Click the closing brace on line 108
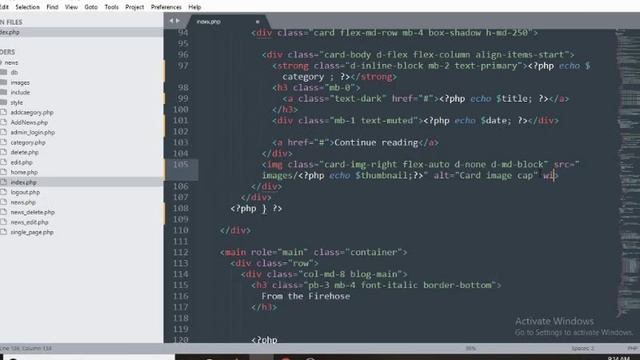The image size is (640, 360). pos(264,209)
